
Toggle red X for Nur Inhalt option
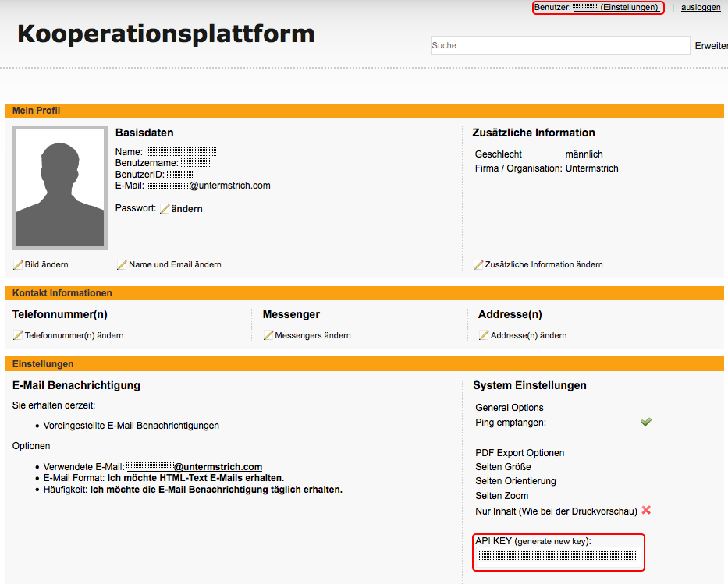[646, 511]
